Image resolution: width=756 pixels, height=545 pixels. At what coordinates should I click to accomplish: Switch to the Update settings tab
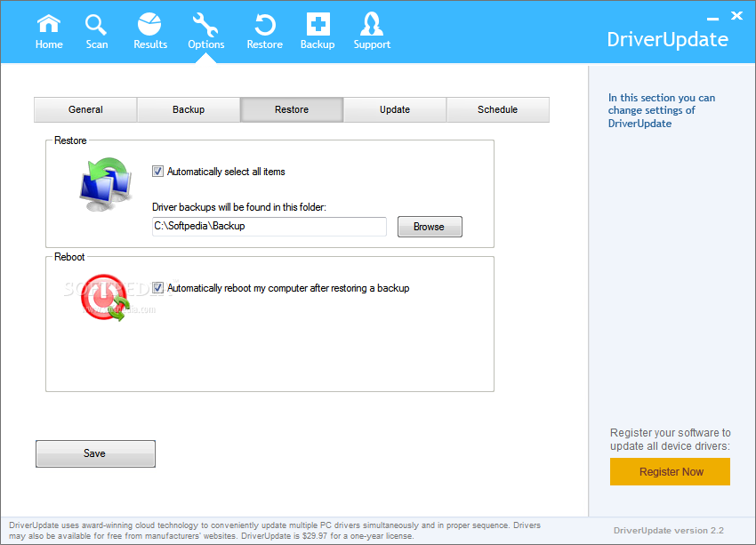click(395, 109)
